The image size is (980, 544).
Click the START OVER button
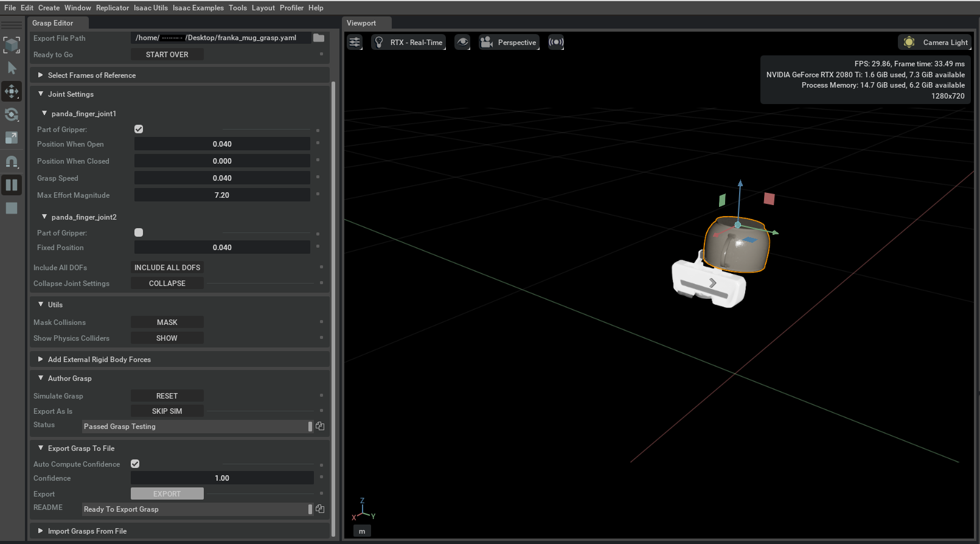pyautogui.click(x=167, y=55)
